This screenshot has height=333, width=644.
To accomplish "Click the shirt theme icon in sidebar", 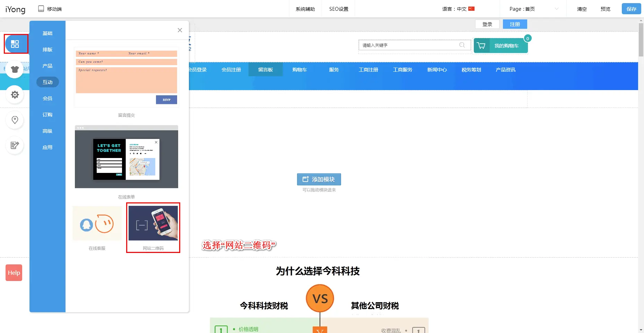I will (x=15, y=69).
